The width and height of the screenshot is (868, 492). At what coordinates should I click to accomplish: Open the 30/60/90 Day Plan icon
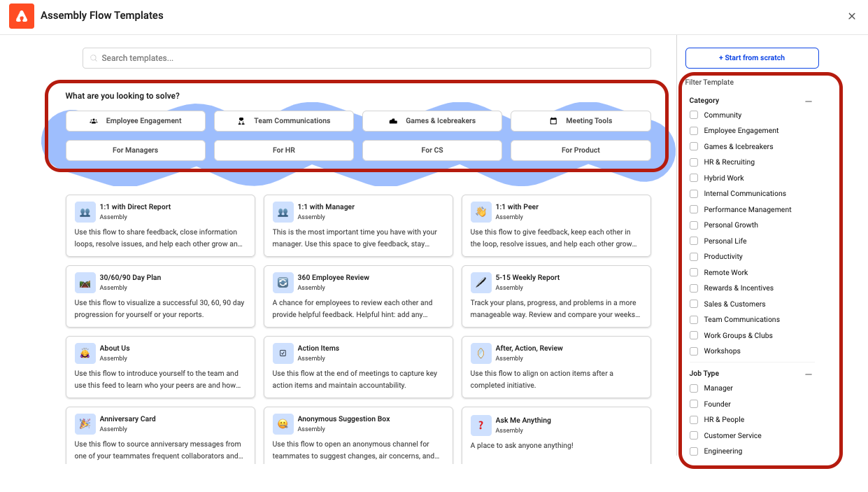(x=85, y=282)
